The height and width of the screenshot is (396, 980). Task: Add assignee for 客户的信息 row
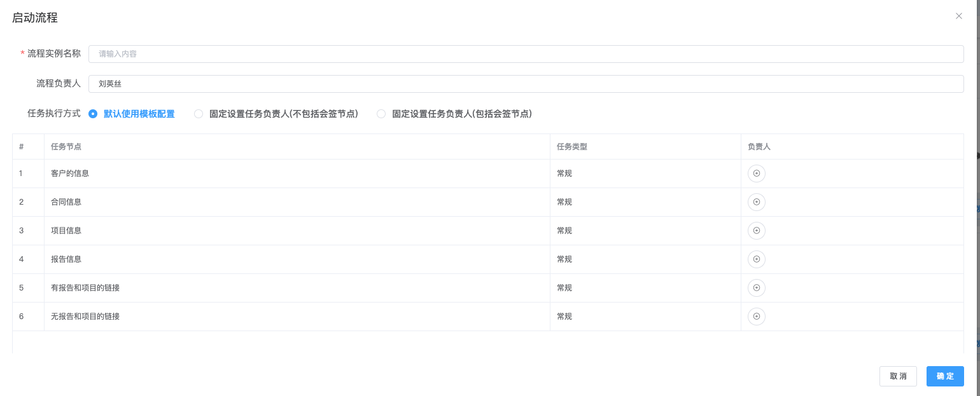tap(756, 173)
